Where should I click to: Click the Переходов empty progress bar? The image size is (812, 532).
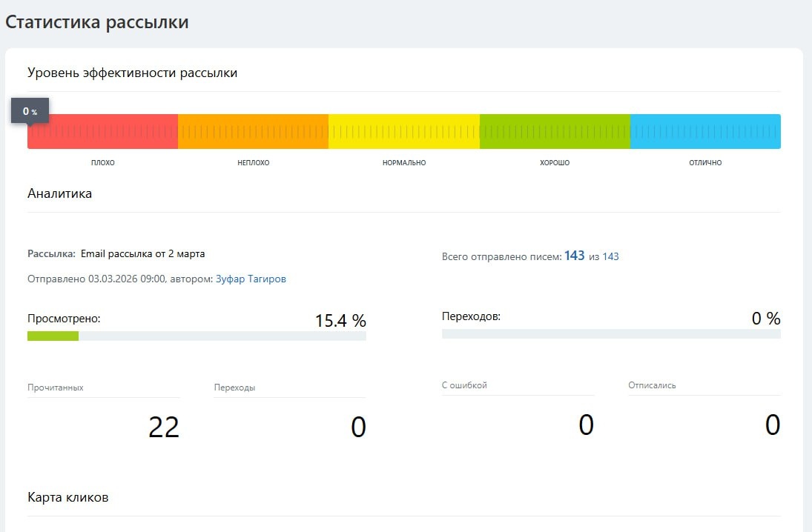(x=611, y=333)
